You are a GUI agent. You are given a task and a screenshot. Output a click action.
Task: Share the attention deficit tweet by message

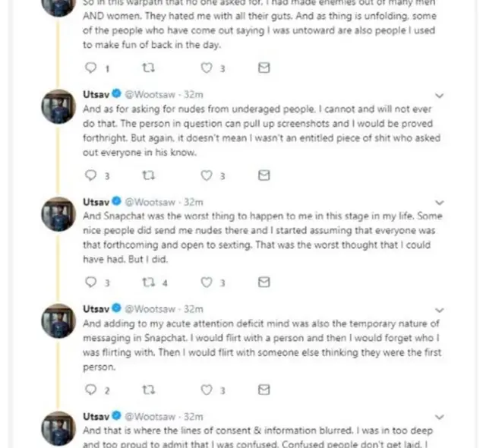264,390
